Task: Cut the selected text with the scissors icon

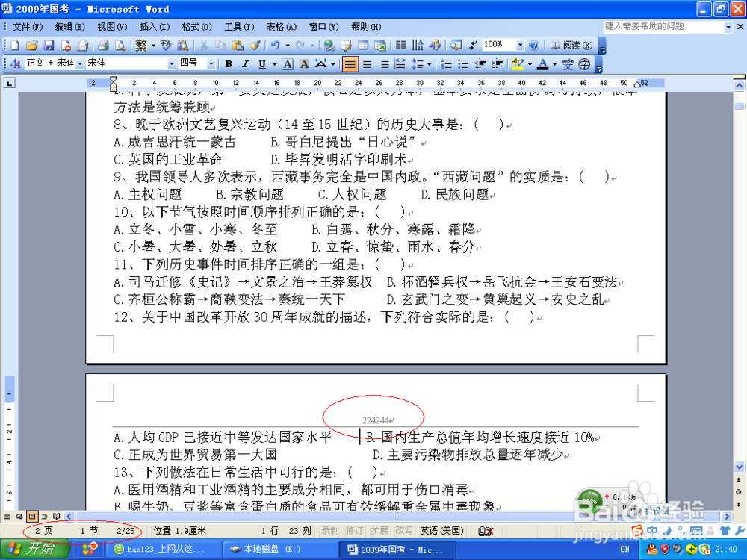Action: point(203,46)
